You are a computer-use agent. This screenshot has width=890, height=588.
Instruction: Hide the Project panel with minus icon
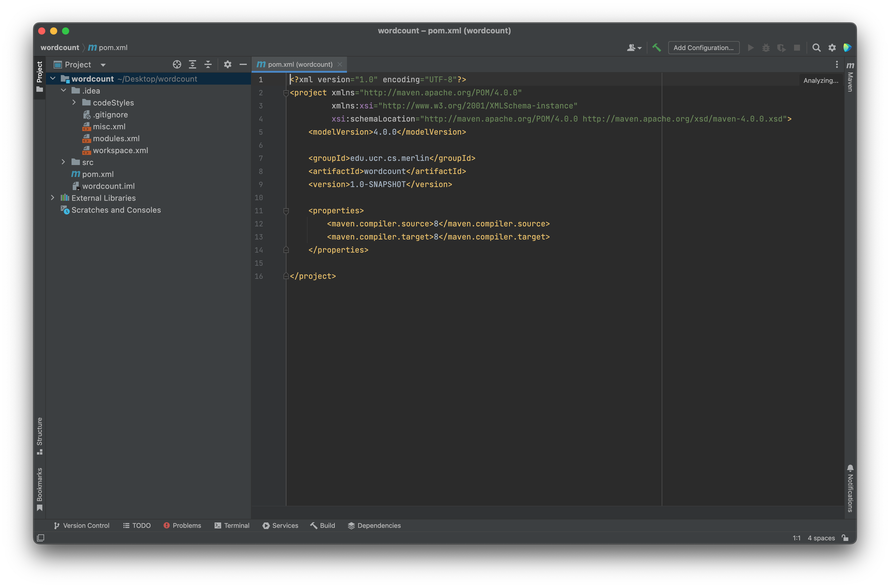(243, 65)
